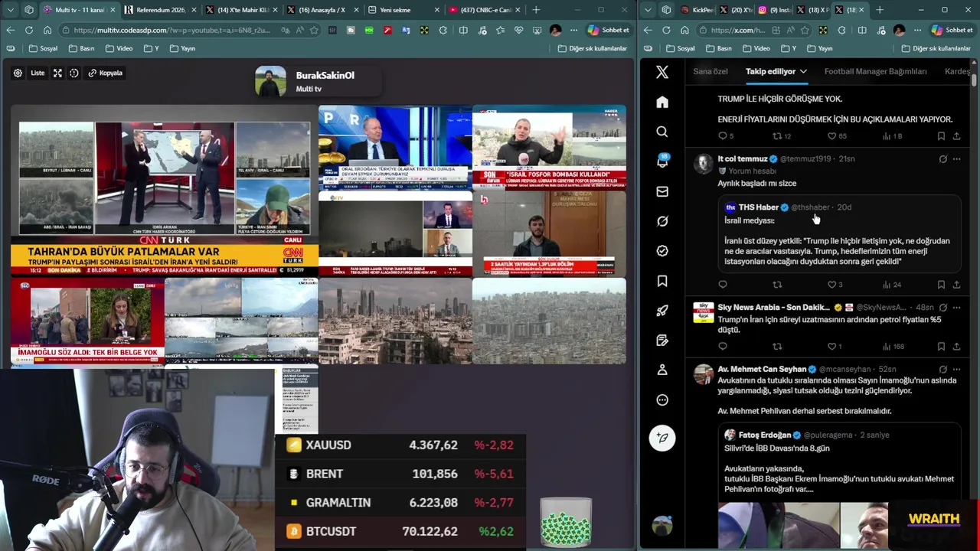Open new tab plus in right browser
980x551 pixels.
point(880,10)
